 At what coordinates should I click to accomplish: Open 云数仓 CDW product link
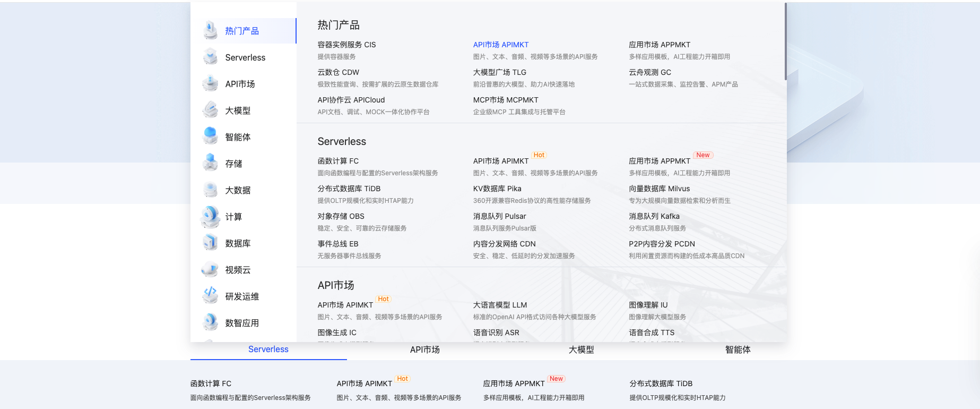338,72
